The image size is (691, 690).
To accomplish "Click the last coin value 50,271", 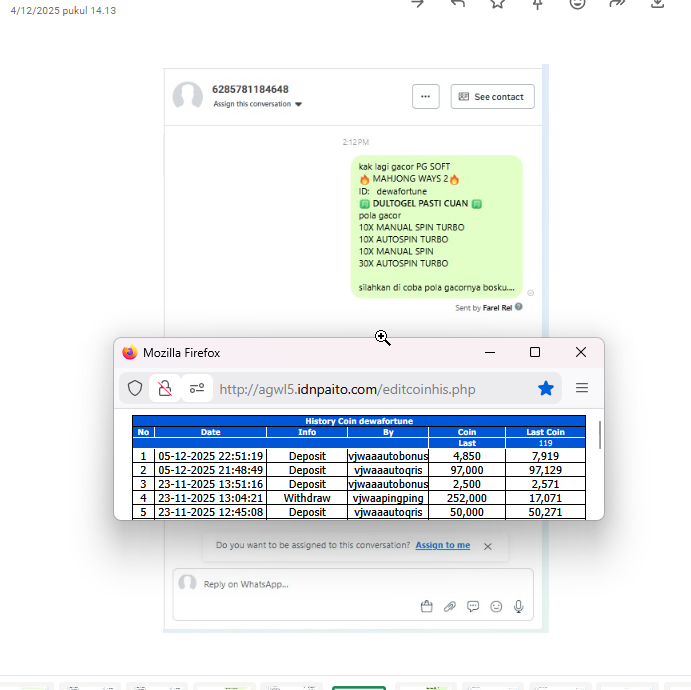I will tap(545, 512).
